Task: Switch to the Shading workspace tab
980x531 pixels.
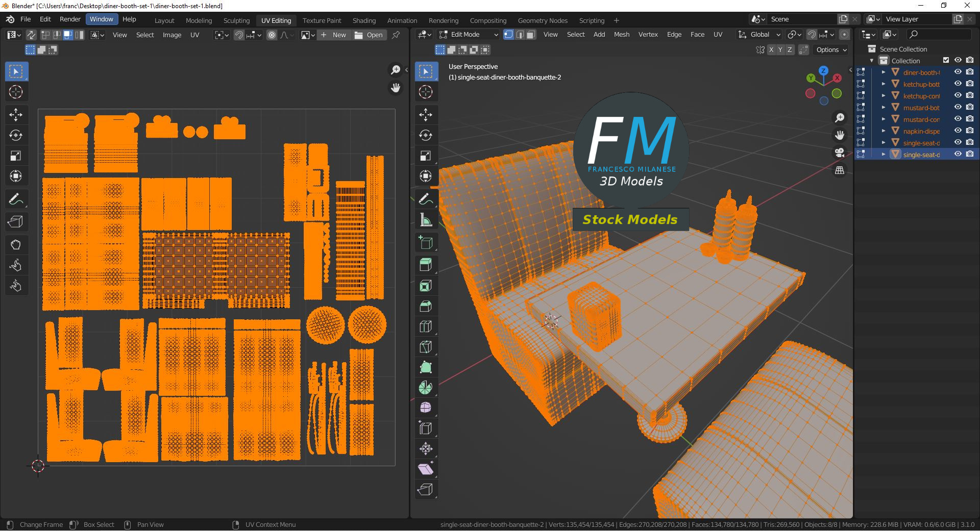Action: 364,20
